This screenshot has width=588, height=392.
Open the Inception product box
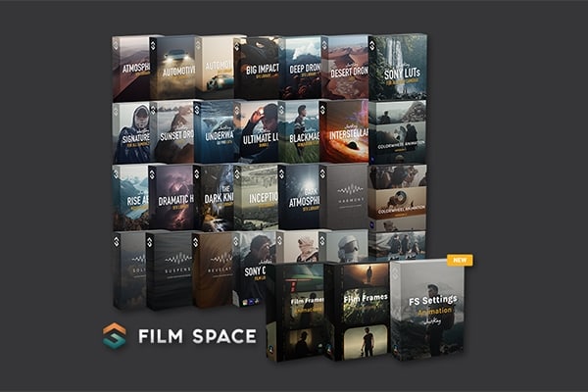point(256,197)
